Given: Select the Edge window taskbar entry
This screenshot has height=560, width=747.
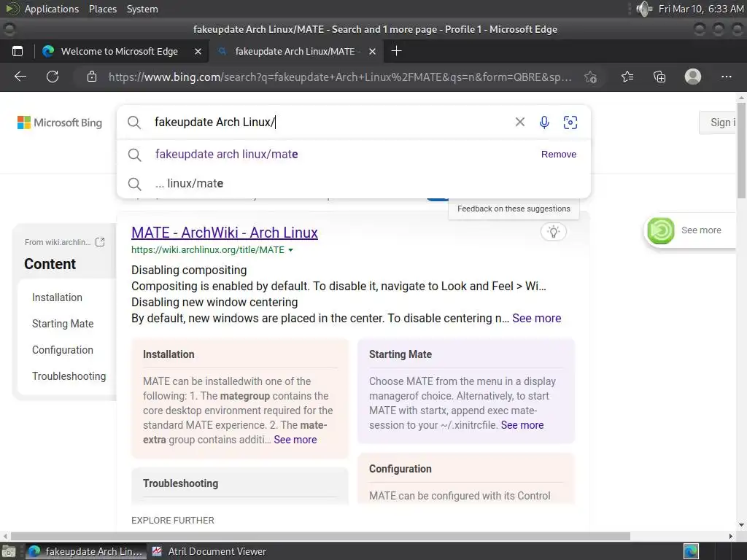Looking at the screenshot, I should [x=86, y=551].
